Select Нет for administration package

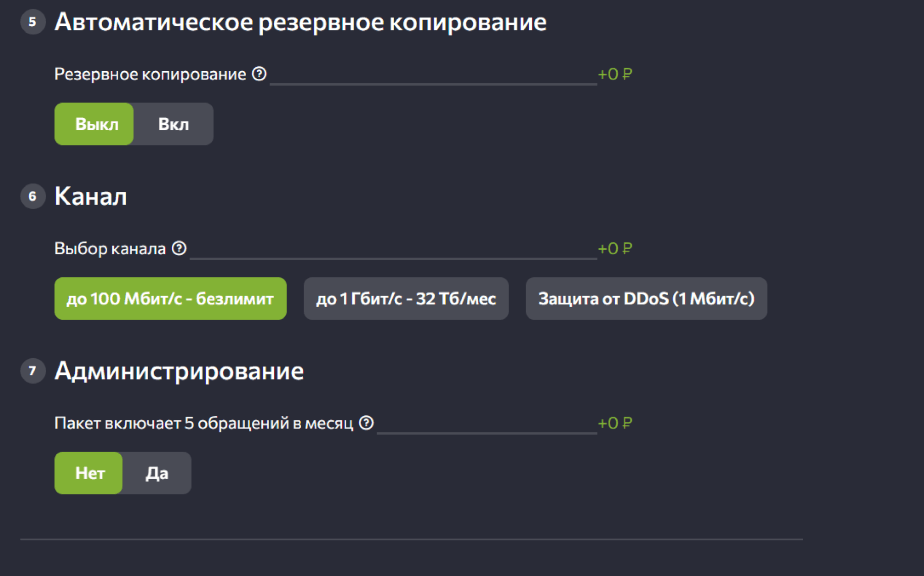(x=89, y=473)
